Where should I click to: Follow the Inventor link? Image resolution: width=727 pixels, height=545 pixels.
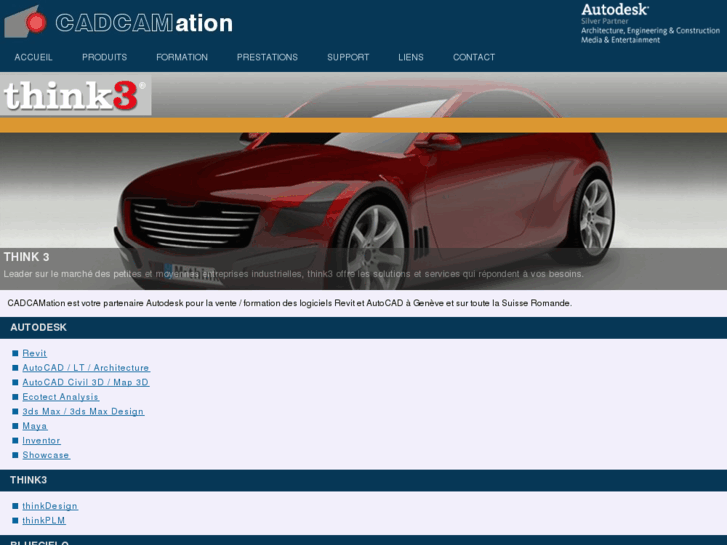[x=41, y=441]
